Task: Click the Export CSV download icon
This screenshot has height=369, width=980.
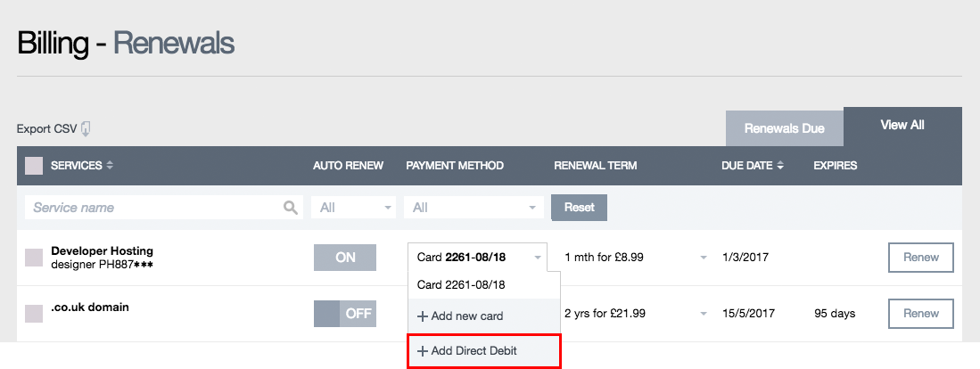Action: point(86,129)
